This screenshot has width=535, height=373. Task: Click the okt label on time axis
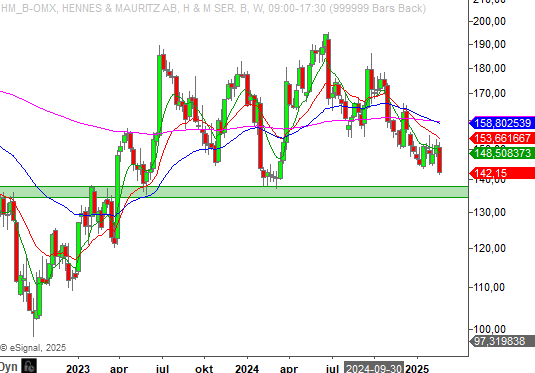[204, 369]
